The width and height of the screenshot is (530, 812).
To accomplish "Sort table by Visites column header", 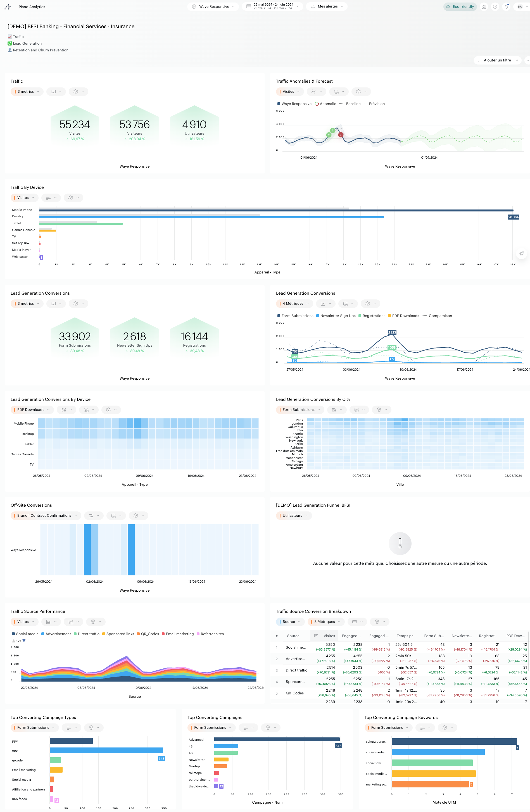I will pyautogui.click(x=324, y=636).
